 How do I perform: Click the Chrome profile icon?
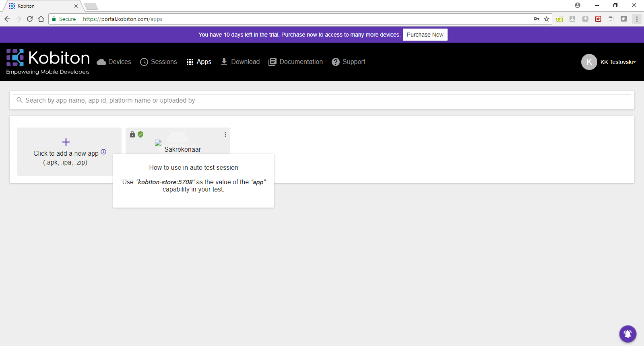[x=578, y=5]
